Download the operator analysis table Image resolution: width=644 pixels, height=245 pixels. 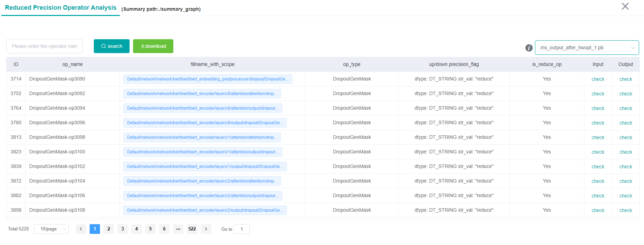tap(153, 46)
